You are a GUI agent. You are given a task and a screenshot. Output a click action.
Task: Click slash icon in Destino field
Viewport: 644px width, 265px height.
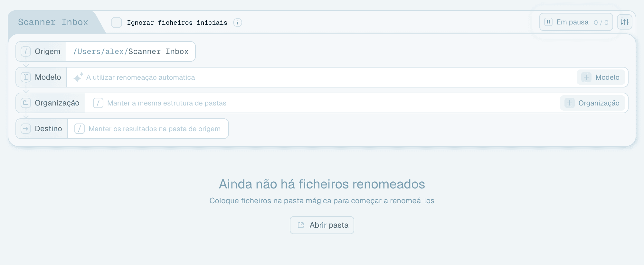click(80, 129)
